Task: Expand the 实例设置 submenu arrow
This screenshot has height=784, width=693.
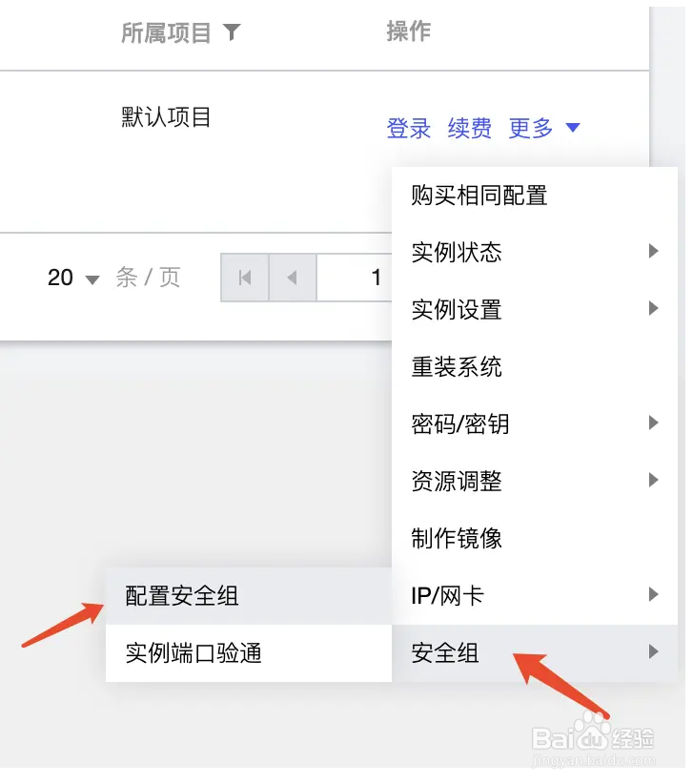Action: [x=653, y=308]
